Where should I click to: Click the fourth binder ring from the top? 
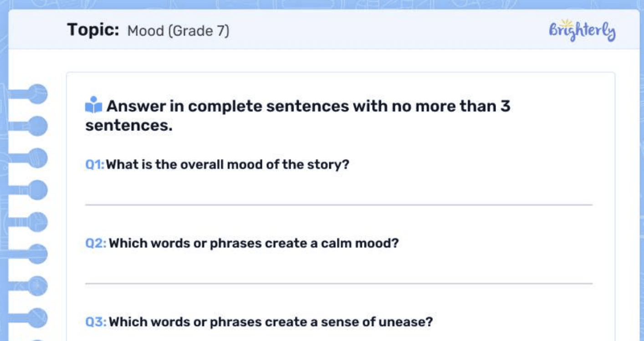pos(36,190)
